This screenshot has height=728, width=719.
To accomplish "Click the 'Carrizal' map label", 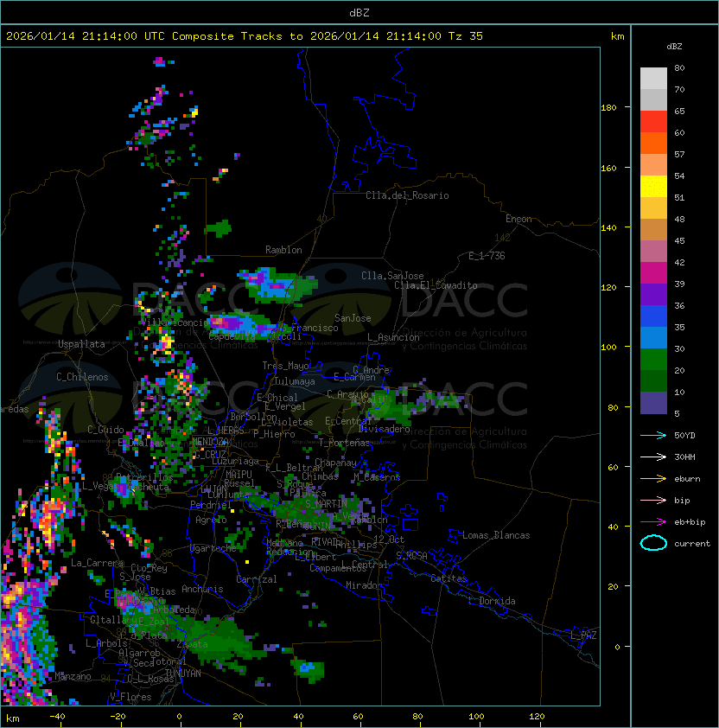I will tap(256, 579).
